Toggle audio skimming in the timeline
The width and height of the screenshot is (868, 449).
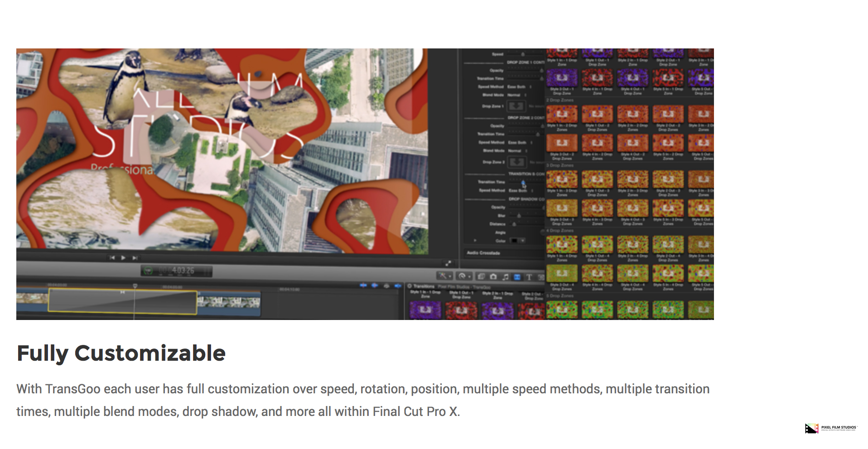coord(375,286)
